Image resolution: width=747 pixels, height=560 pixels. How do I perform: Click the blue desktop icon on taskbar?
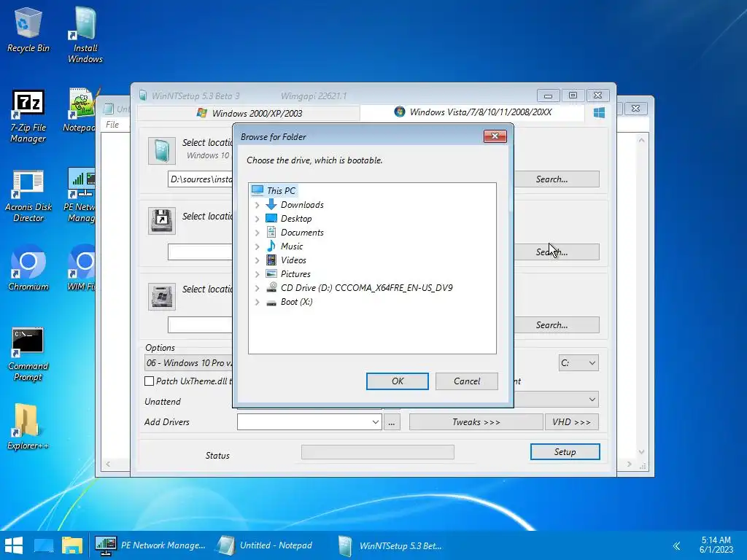click(44, 545)
